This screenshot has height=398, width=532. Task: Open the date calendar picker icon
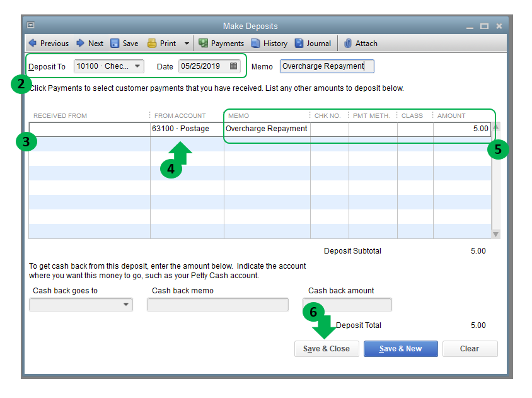coord(233,66)
